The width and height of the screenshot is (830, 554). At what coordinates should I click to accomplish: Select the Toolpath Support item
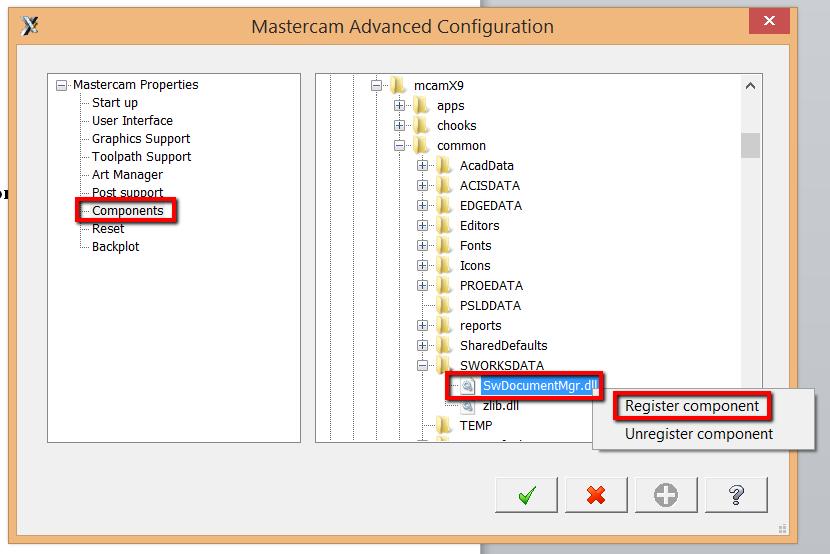(x=141, y=157)
